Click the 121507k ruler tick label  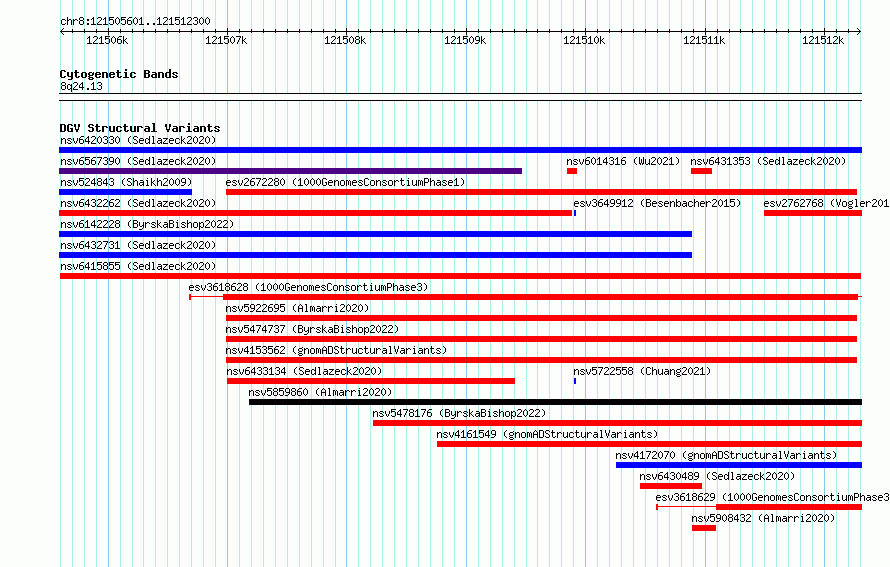click(226, 40)
